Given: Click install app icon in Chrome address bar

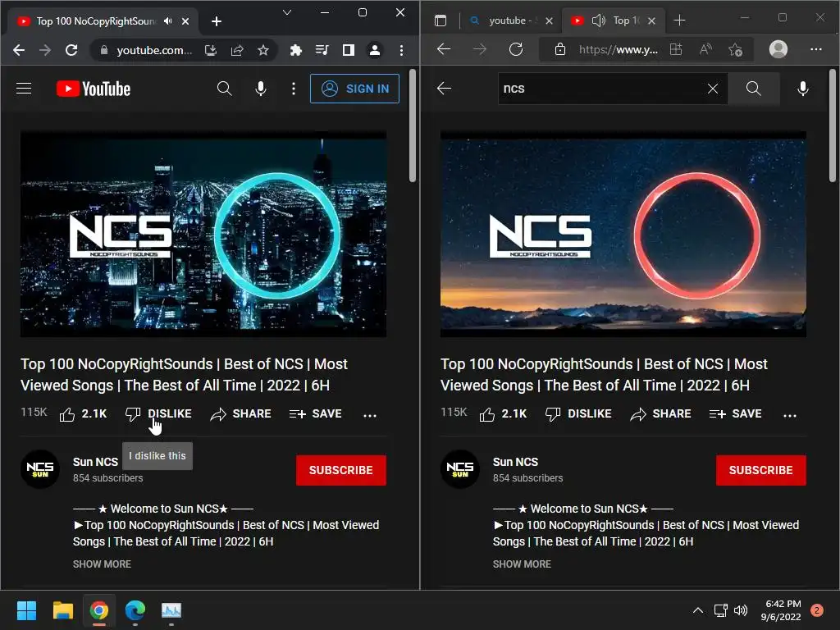Looking at the screenshot, I should [211, 50].
